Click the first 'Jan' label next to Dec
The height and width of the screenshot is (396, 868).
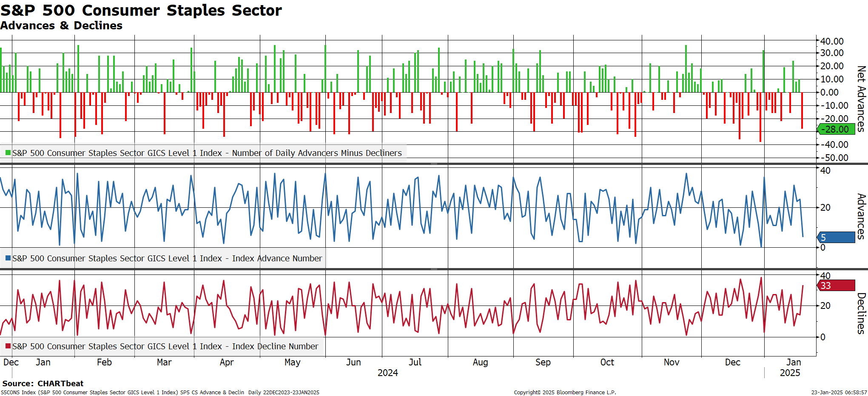[x=43, y=362]
